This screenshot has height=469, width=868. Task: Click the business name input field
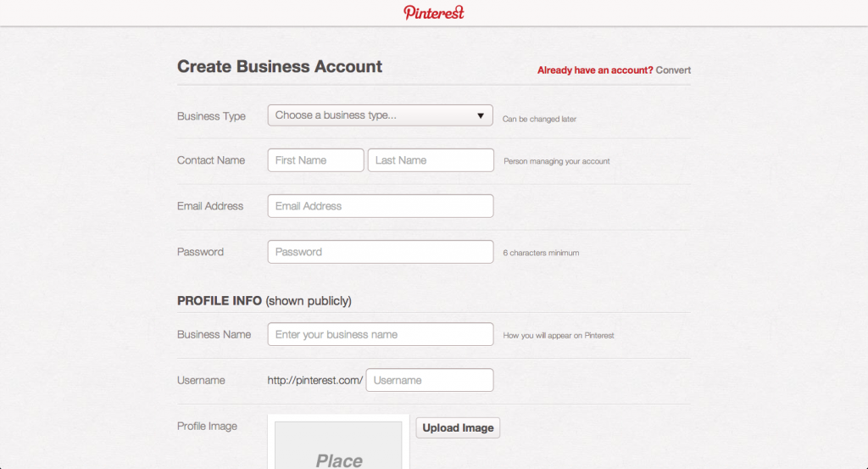point(381,334)
